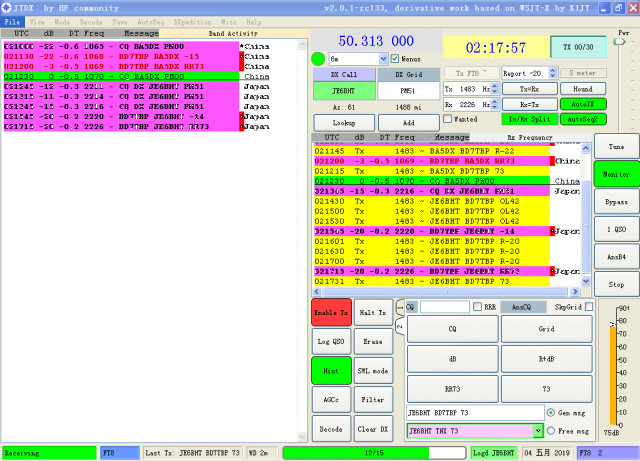Click the 1 QSO button
Screen dimensions: 640x461
tap(616, 229)
